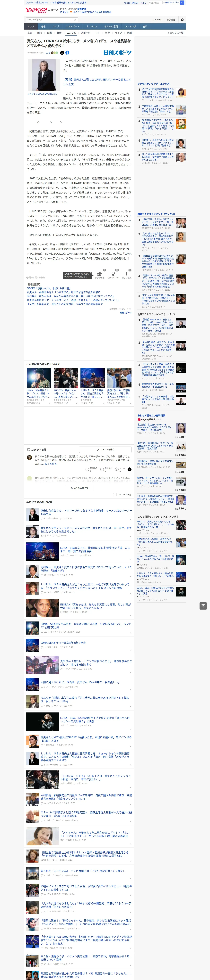
Task: Open the article's comment count icon
Action: (x=48, y=53)
